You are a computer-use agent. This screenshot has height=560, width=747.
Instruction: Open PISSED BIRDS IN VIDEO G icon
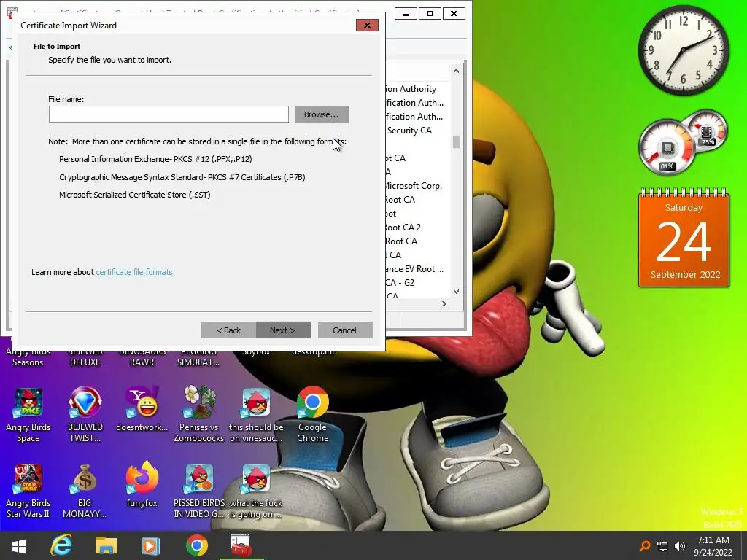coord(198,491)
